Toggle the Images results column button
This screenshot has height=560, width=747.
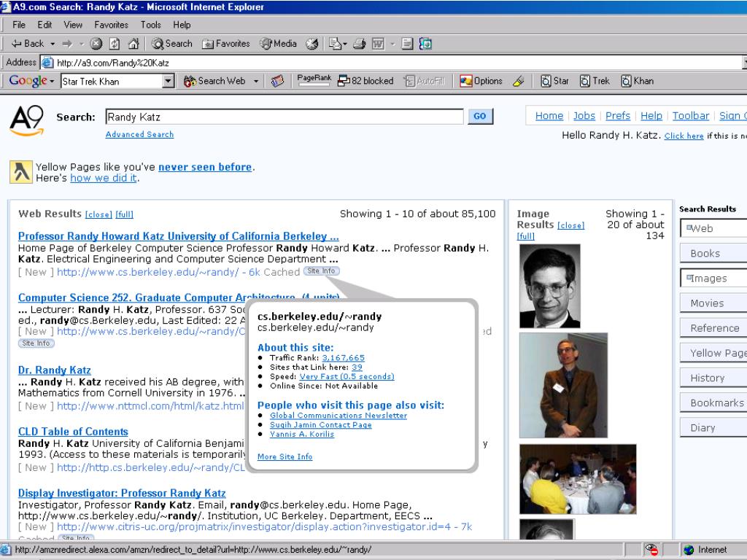click(713, 279)
